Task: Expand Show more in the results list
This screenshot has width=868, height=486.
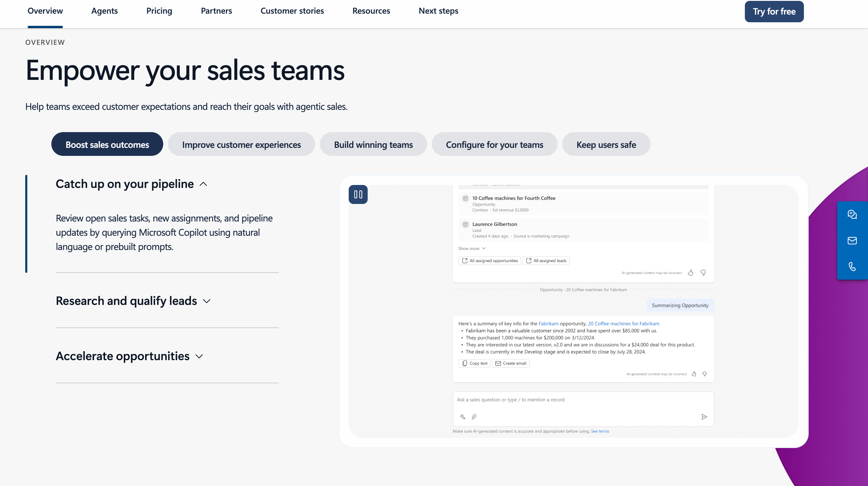Action: (x=472, y=248)
